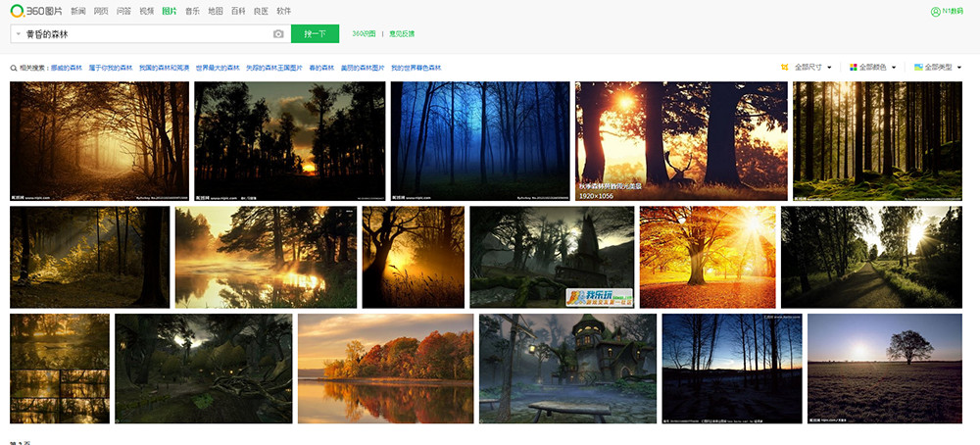Open the deer silhouette sunset thumbnail
This screenshot has height=445, width=980.
[681, 141]
